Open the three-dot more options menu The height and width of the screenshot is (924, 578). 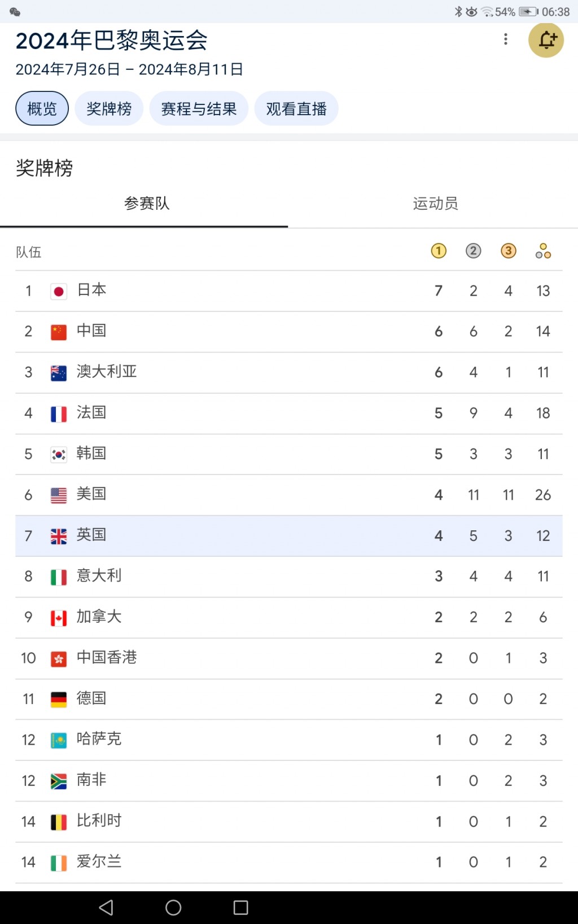pos(506,39)
